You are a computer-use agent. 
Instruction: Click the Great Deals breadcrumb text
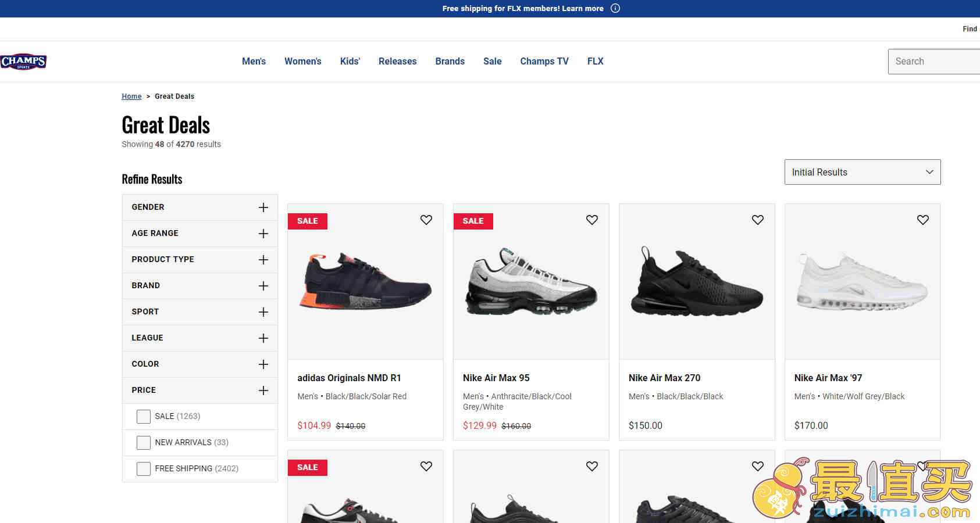(174, 96)
